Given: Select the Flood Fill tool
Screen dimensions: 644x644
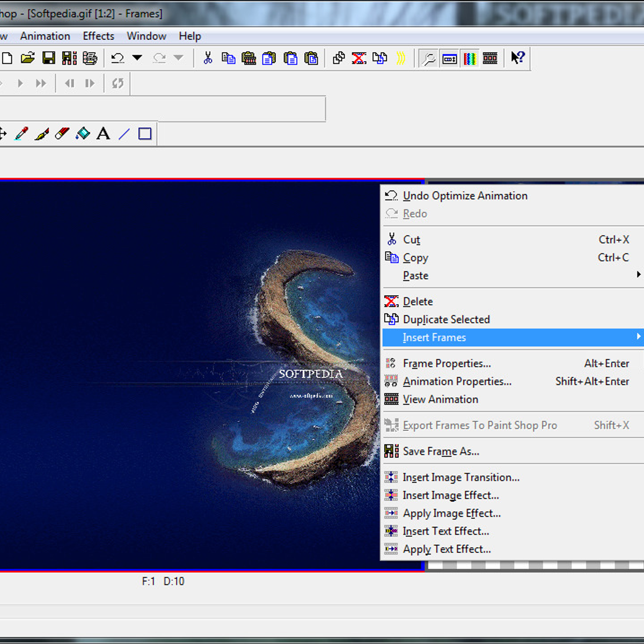Looking at the screenshot, I should click(83, 134).
